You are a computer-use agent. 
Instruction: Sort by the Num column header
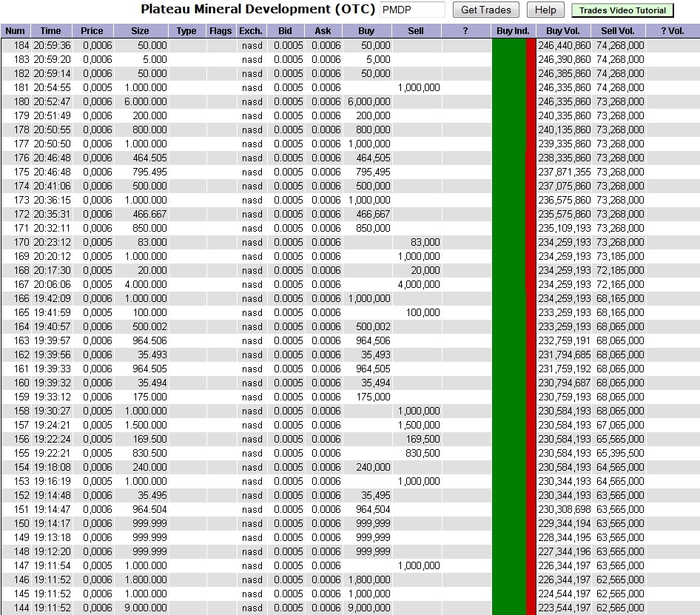coord(15,31)
